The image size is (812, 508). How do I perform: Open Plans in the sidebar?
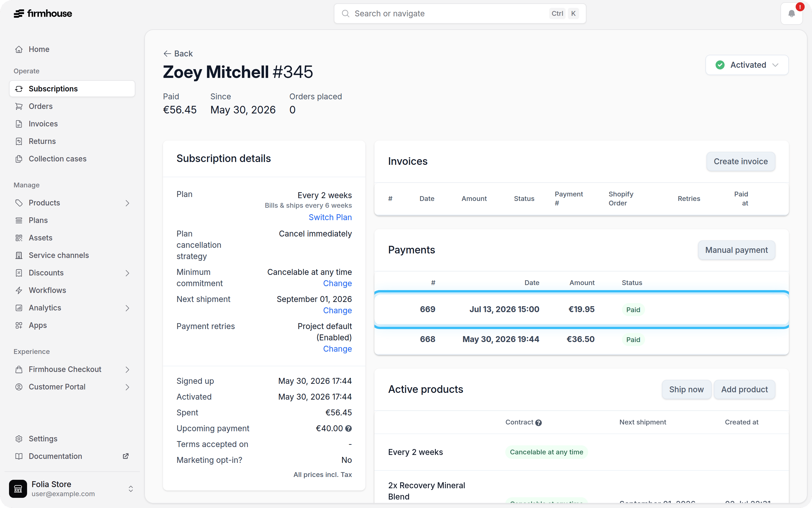tap(72, 220)
